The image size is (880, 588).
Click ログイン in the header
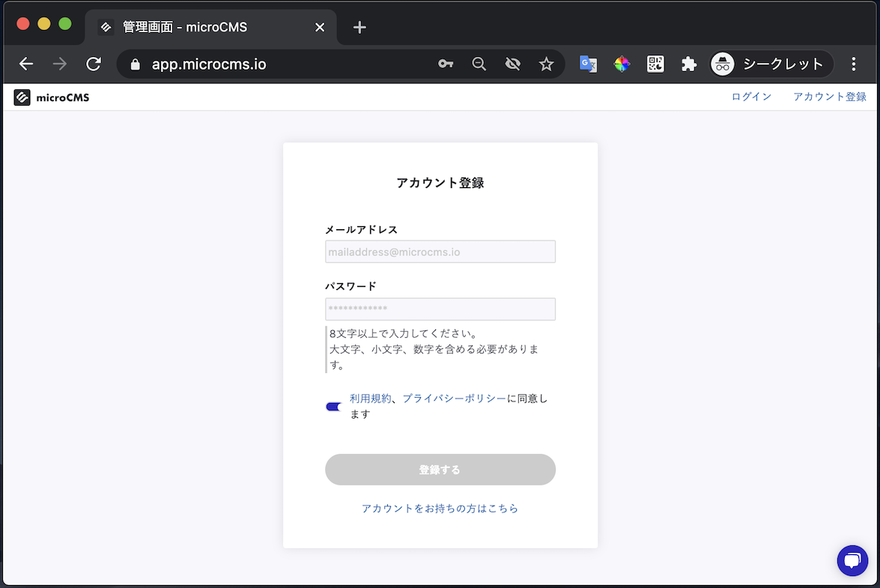point(751,97)
